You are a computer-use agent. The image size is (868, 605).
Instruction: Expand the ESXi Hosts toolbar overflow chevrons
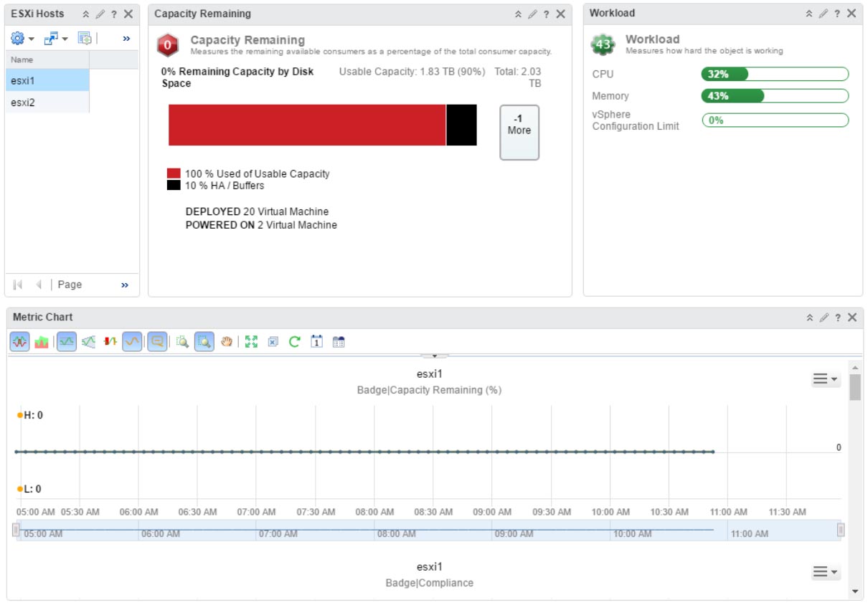click(x=126, y=39)
